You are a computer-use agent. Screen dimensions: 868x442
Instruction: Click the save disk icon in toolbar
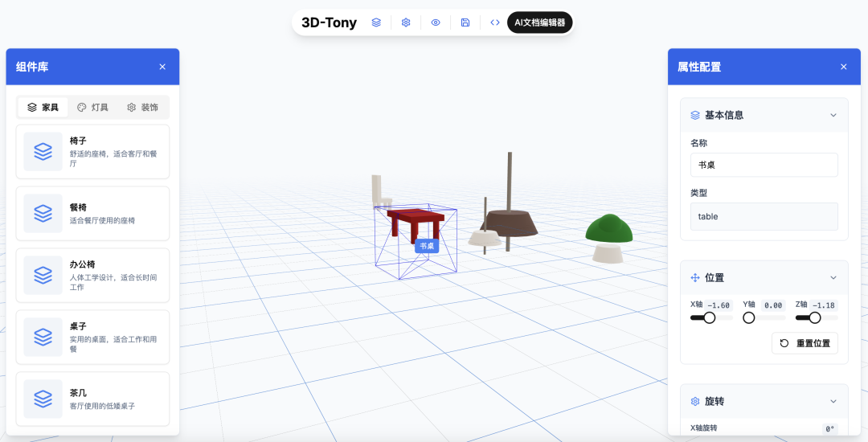tap(465, 23)
